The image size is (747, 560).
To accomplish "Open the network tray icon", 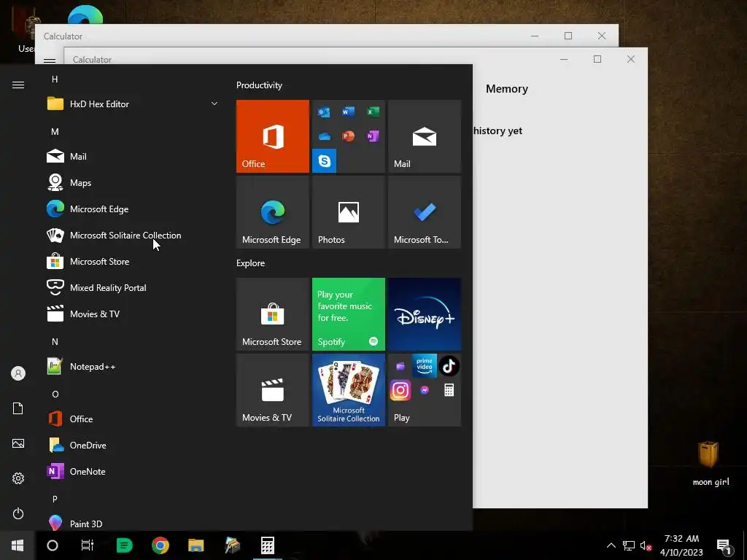I will coord(629,545).
